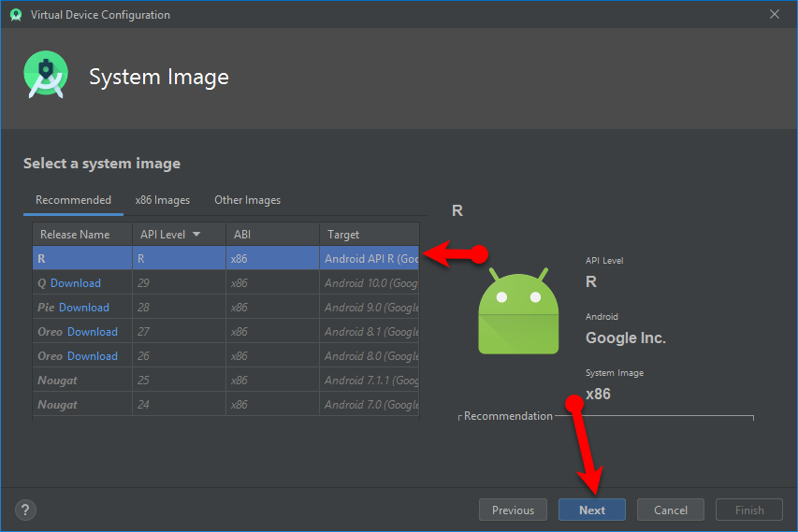Sort by API Level column arrow

click(x=196, y=235)
